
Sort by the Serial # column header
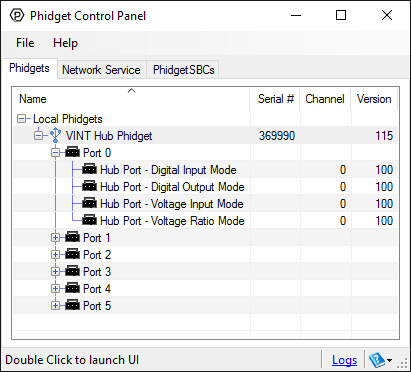point(275,99)
